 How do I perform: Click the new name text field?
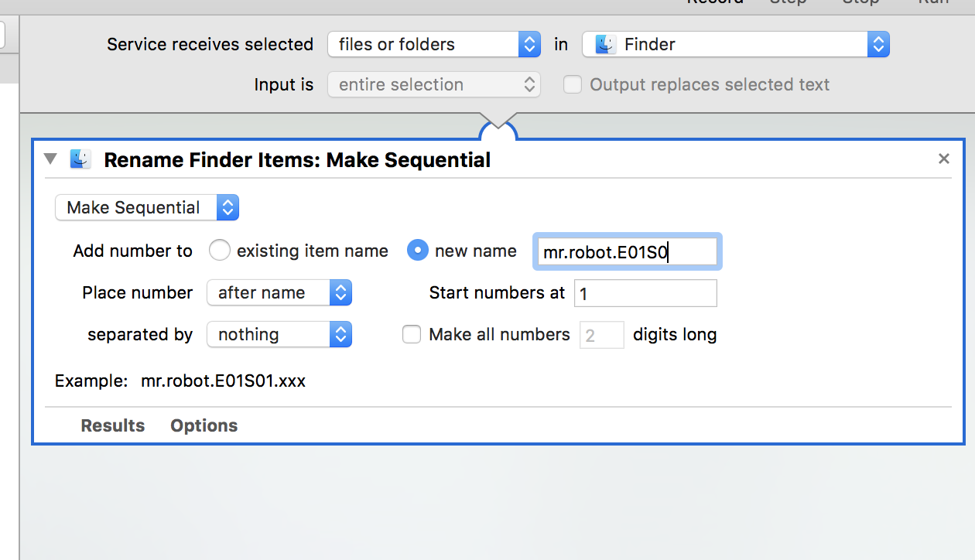pyautogui.click(x=627, y=251)
